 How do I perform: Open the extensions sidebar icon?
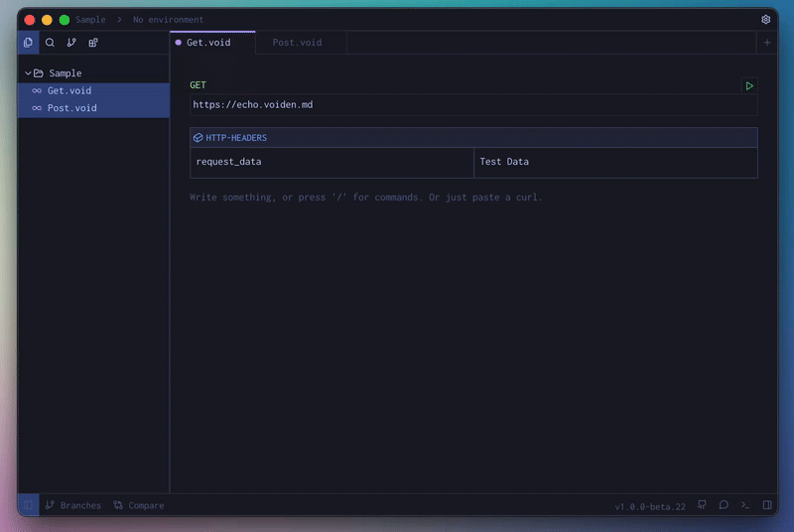click(x=93, y=43)
